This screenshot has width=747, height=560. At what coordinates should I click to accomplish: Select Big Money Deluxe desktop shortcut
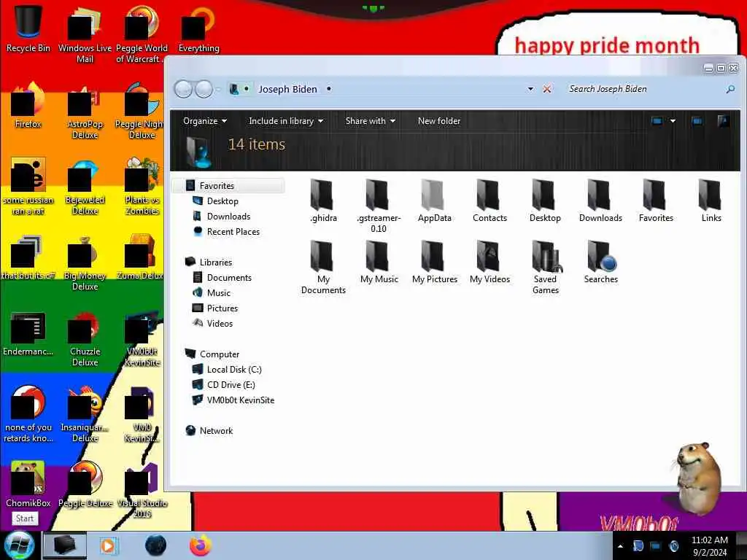tap(85, 262)
